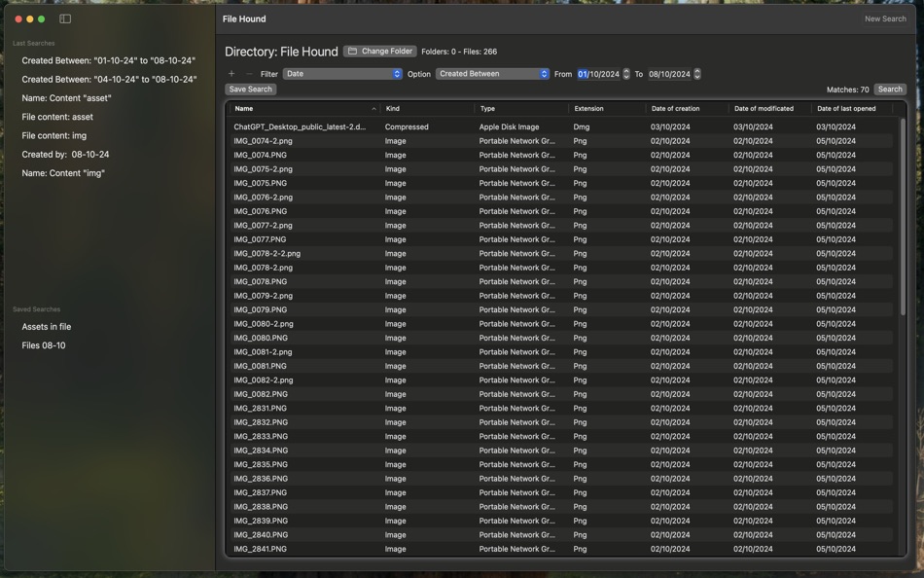Open last search Created Between "01-10-24" to "08-10-24"

[x=108, y=60]
